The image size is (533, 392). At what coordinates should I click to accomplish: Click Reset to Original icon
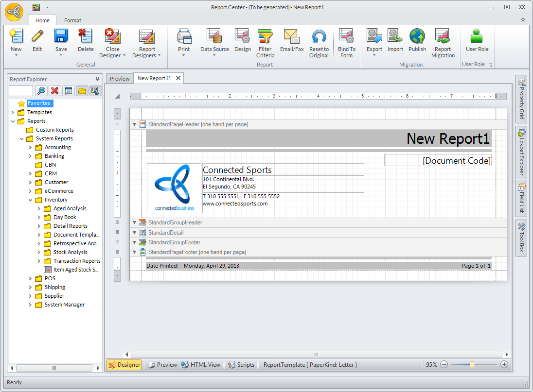point(319,37)
